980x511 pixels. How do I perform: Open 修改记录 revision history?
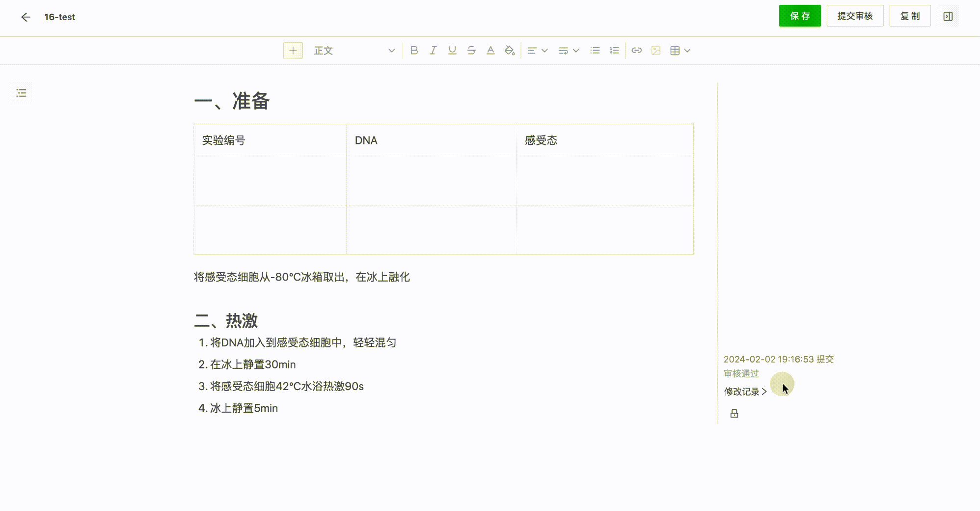(x=745, y=392)
